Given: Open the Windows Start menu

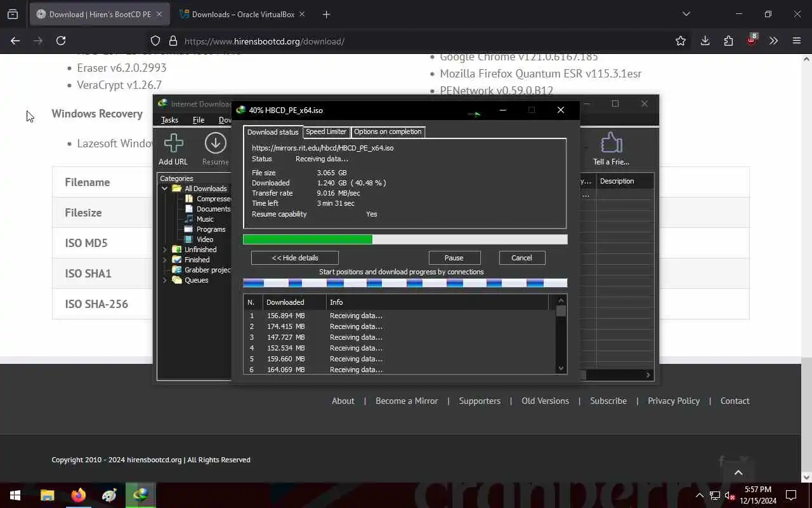Looking at the screenshot, I should click(15, 495).
